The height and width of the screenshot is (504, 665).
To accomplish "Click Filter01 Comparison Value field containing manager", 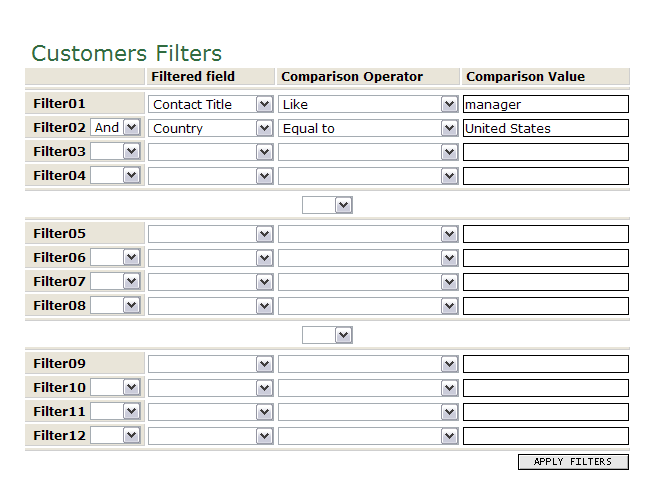I will coord(545,104).
